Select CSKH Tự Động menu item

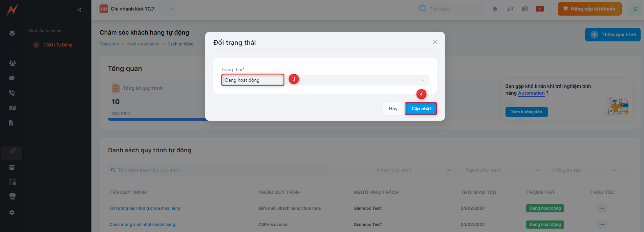click(x=58, y=45)
